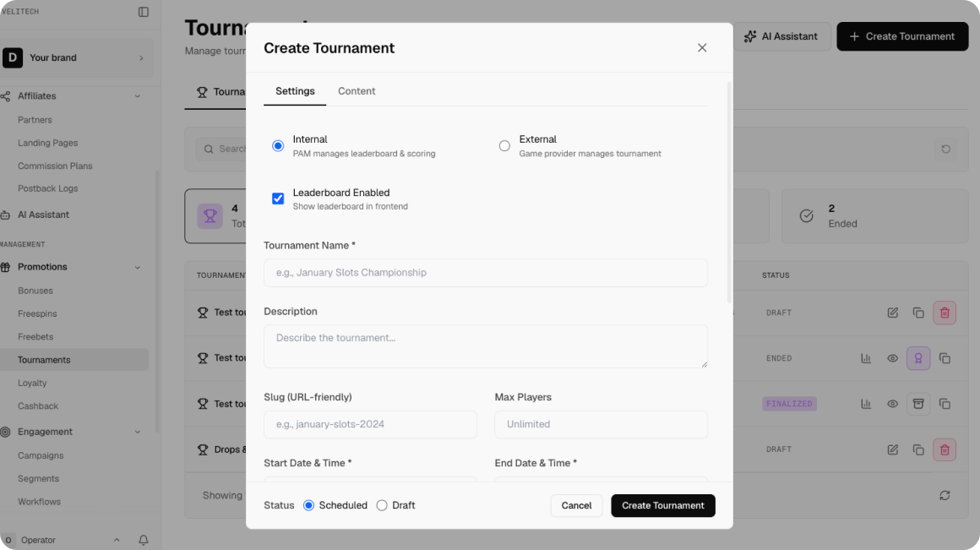Screen dimensions: 980x550
Task: Open stats chart for the FINALIZED tournament
Action: [x=866, y=404]
